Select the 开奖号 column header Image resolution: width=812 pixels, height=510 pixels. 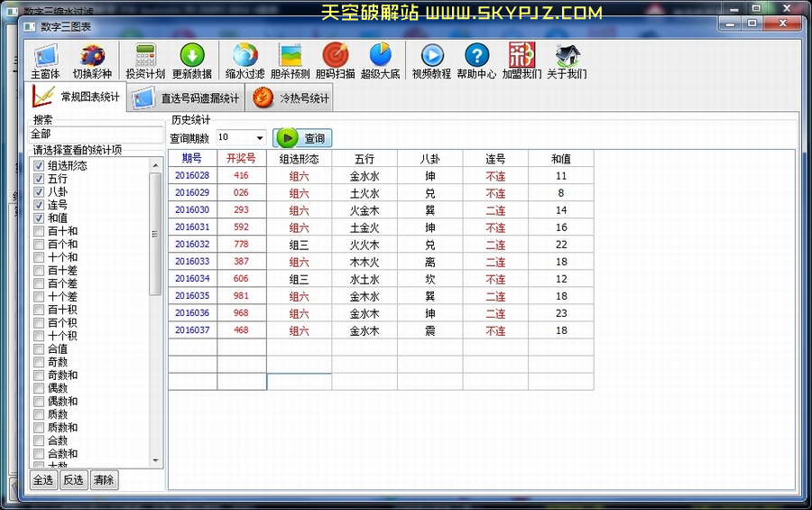tap(241, 159)
